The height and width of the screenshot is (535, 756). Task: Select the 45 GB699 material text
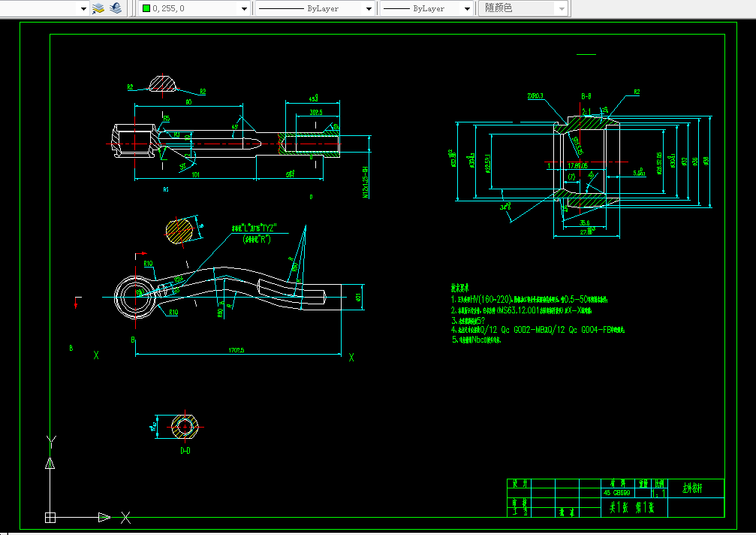click(618, 494)
